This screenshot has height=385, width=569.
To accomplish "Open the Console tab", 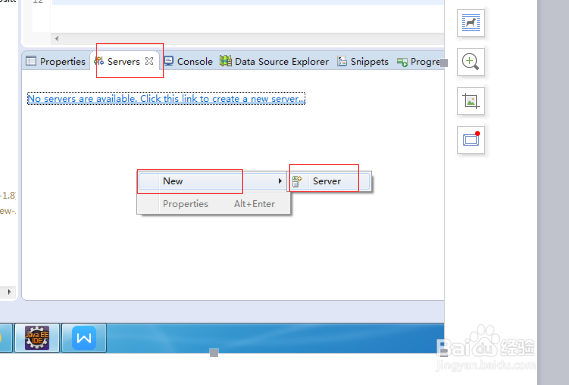I will coord(188,61).
